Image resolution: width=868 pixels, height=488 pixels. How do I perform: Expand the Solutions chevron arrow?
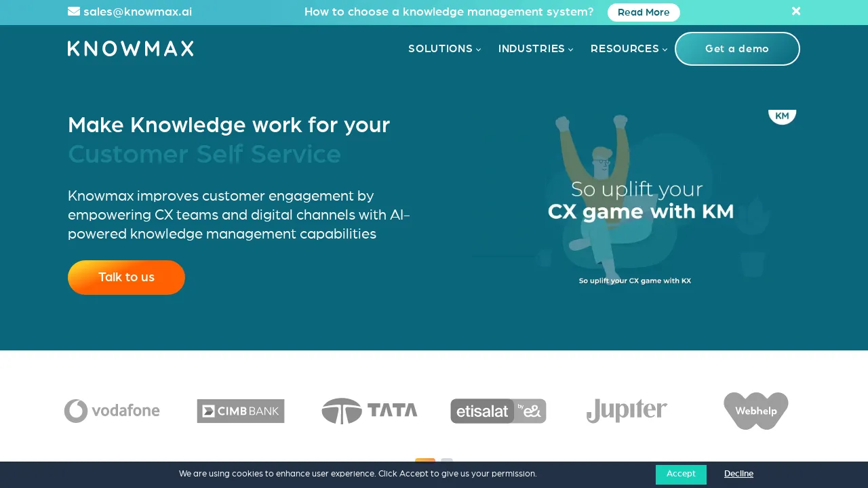pyautogui.click(x=478, y=49)
